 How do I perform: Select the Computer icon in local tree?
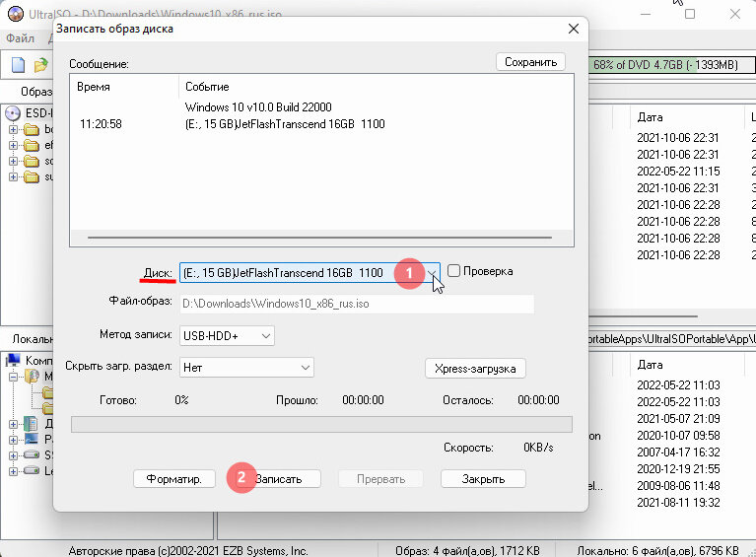[13, 360]
